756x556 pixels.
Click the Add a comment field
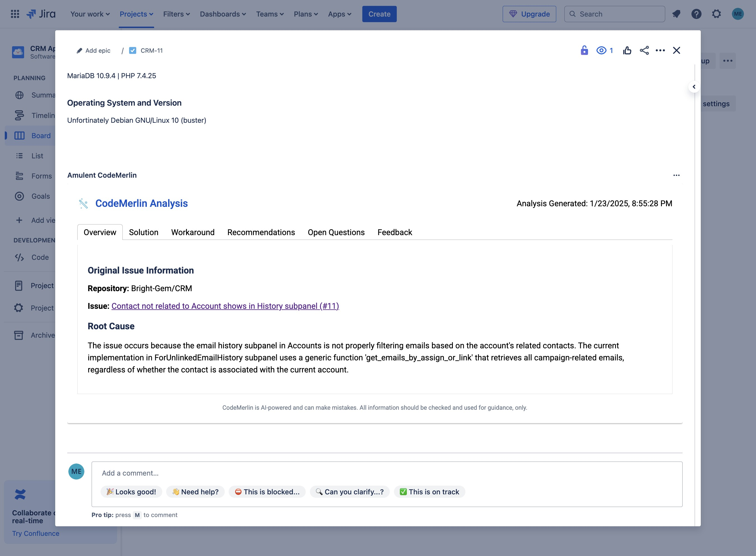(387, 473)
